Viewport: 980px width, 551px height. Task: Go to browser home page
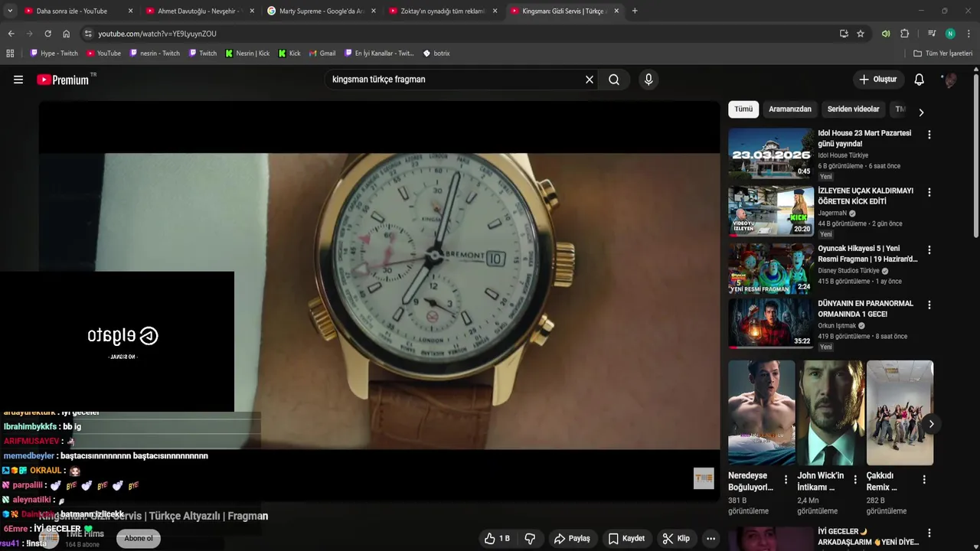[x=66, y=34]
